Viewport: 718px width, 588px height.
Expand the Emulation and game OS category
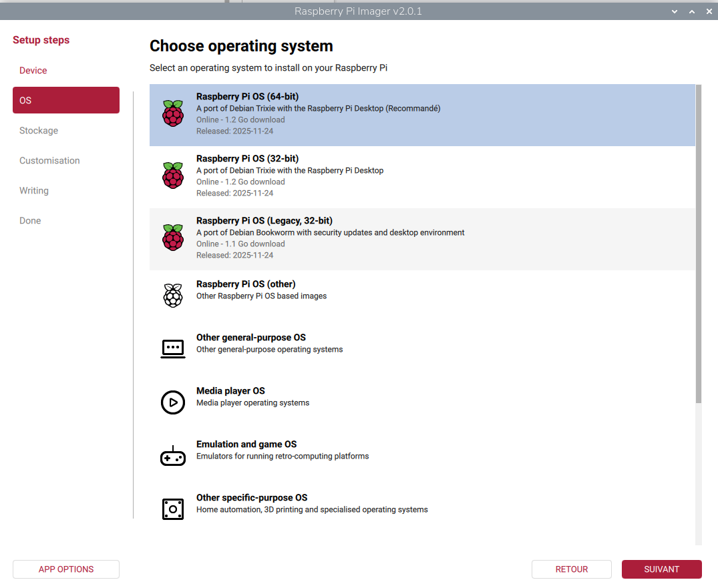pyautogui.click(x=246, y=445)
